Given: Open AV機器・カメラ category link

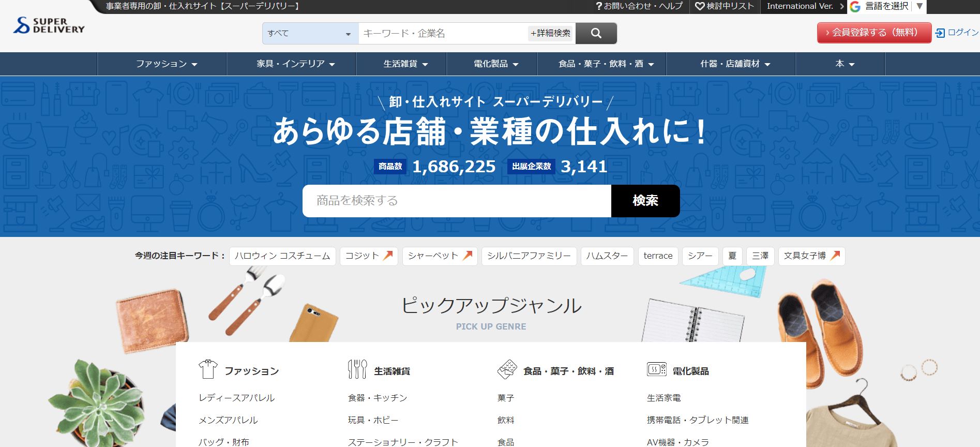Looking at the screenshot, I should coord(678,442).
